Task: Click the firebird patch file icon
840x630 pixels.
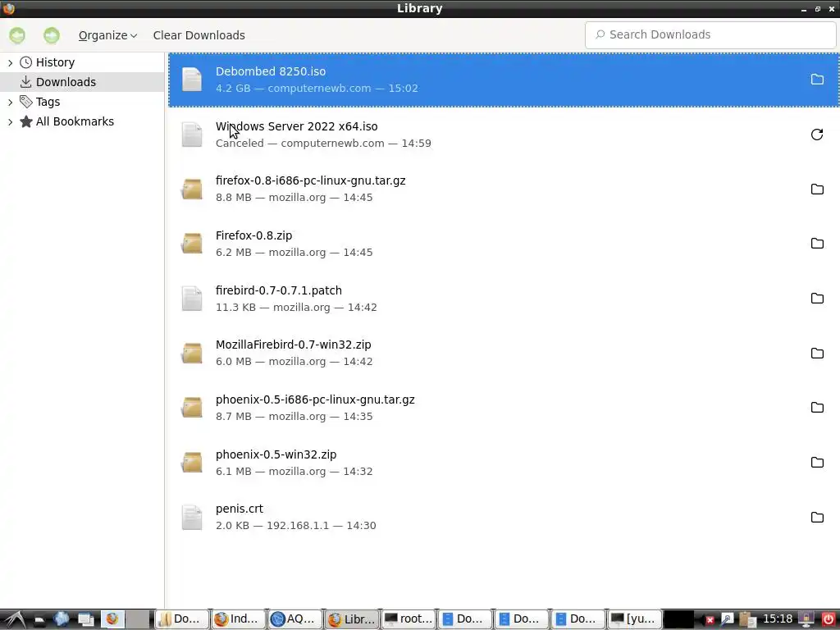Action: click(x=192, y=299)
